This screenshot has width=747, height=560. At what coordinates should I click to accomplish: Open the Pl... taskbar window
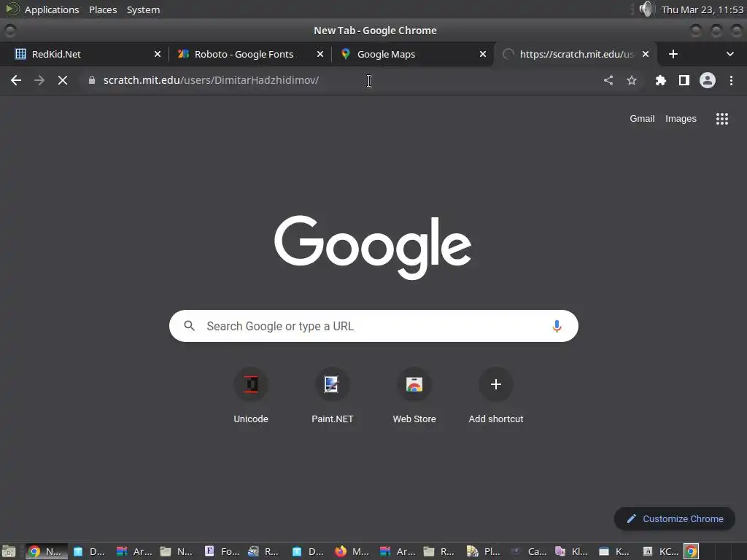[x=484, y=551]
